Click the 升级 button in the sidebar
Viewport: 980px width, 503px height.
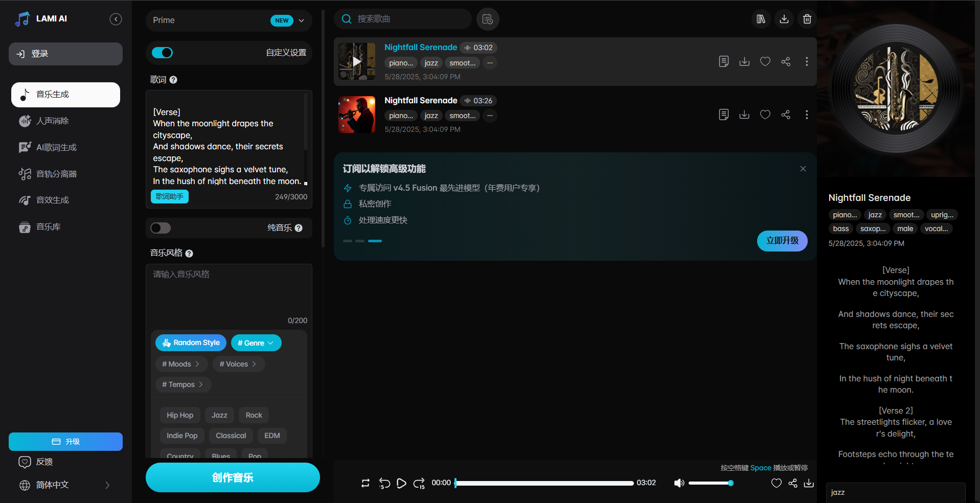(x=65, y=442)
